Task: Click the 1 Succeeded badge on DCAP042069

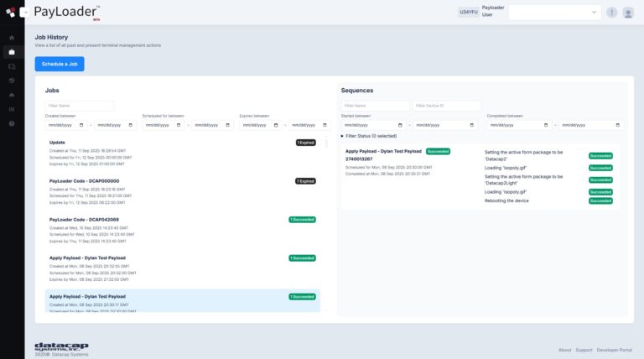Action: [x=302, y=220]
